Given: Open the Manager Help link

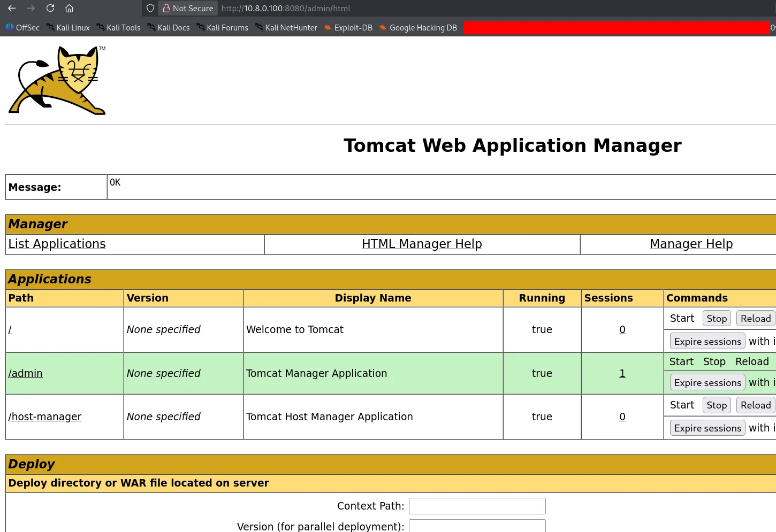Looking at the screenshot, I should coord(691,244).
